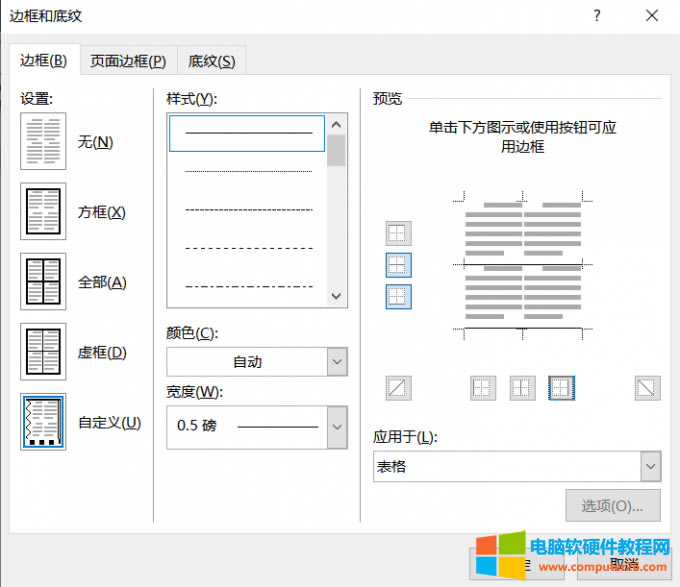Click the 方框(X) label text
Viewport: 680px width, 587px height.
coord(101,212)
